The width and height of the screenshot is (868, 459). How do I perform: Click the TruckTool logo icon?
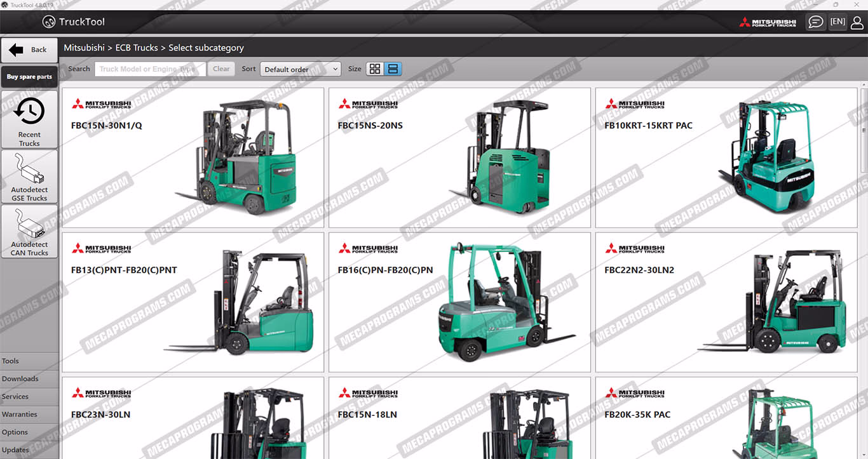[49, 22]
